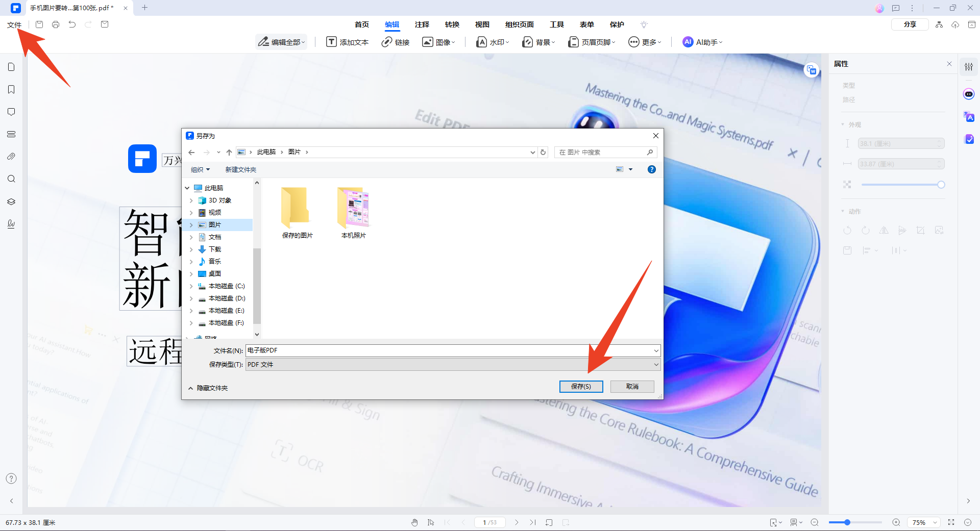The width and height of the screenshot is (980, 531).
Task: Switch to the 组织页面 tab
Action: [x=520, y=24]
